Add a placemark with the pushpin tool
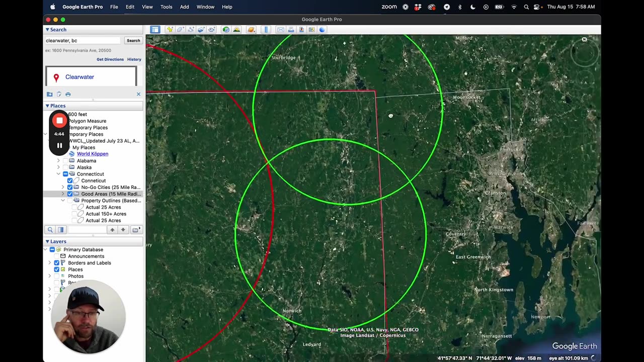 (170, 30)
